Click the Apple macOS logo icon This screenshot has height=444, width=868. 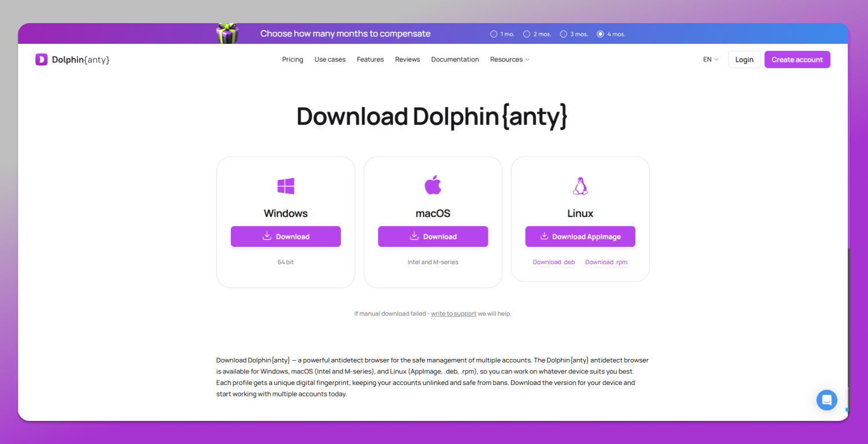point(433,186)
